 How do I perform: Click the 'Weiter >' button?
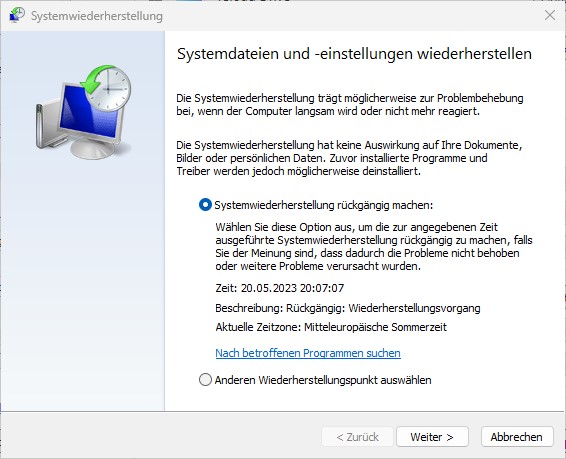coord(432,437)
